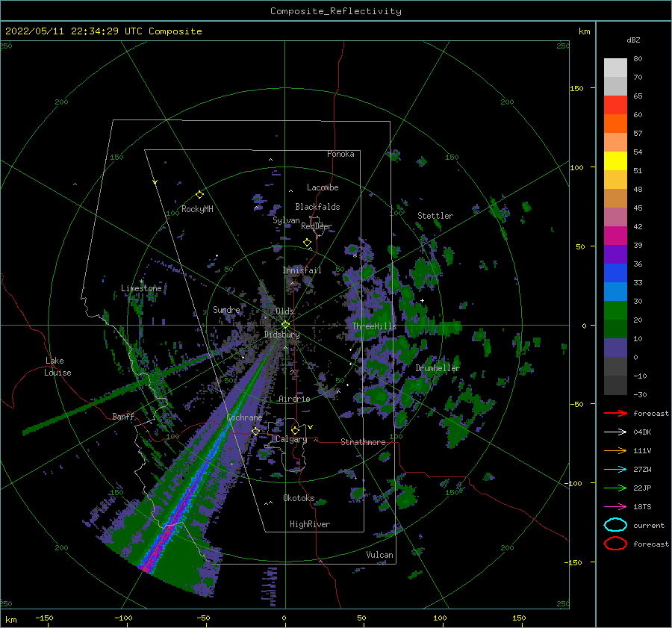Click the Airdrie city label
This screenshot has width=672, height=628.
click(x=294, y=399)
